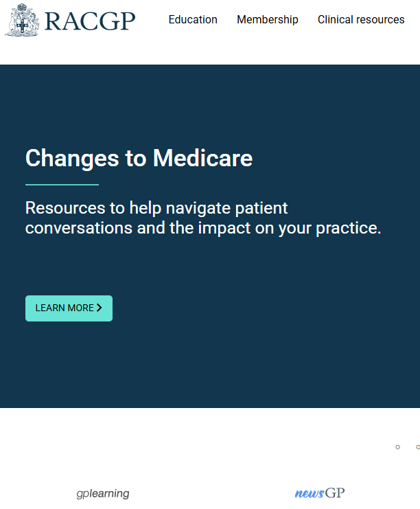Expand the Membership navigation menu
Viewport: 420px width, 509px height.
tap(268, 20)
